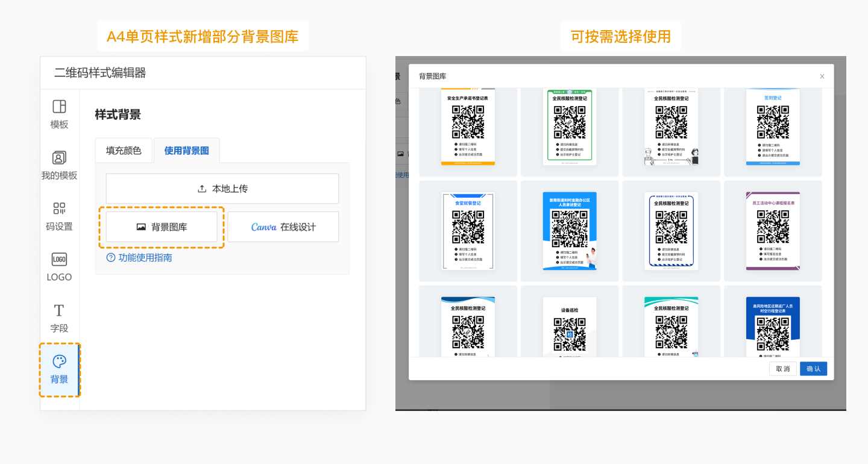Open Canva 在线设计
The image size is (868, 464).
pos(283,227)
